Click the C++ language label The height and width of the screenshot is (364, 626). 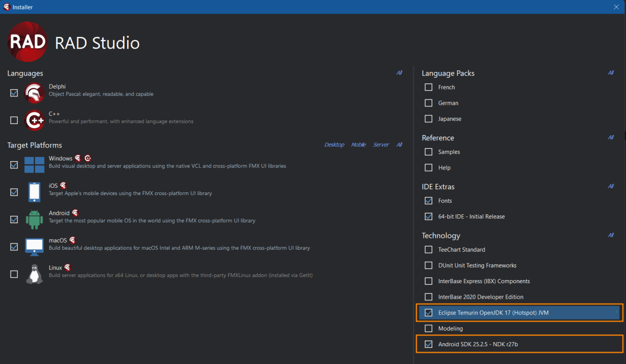coord(54,114)
